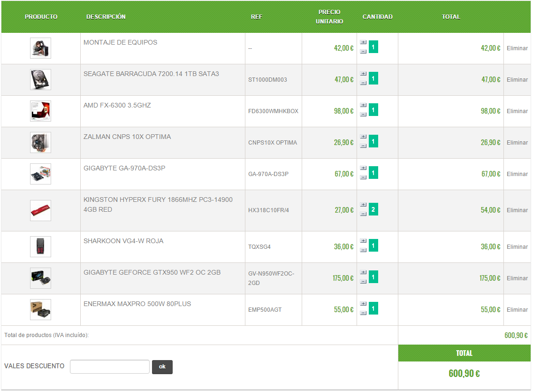Open SHARKOON VG4-W case thumbnail

(40, 247)
